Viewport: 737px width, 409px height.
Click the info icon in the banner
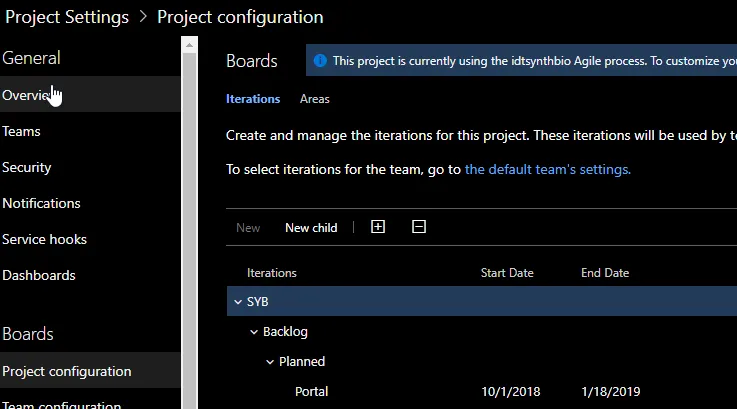pyautogui.click(x=320, y=61)
